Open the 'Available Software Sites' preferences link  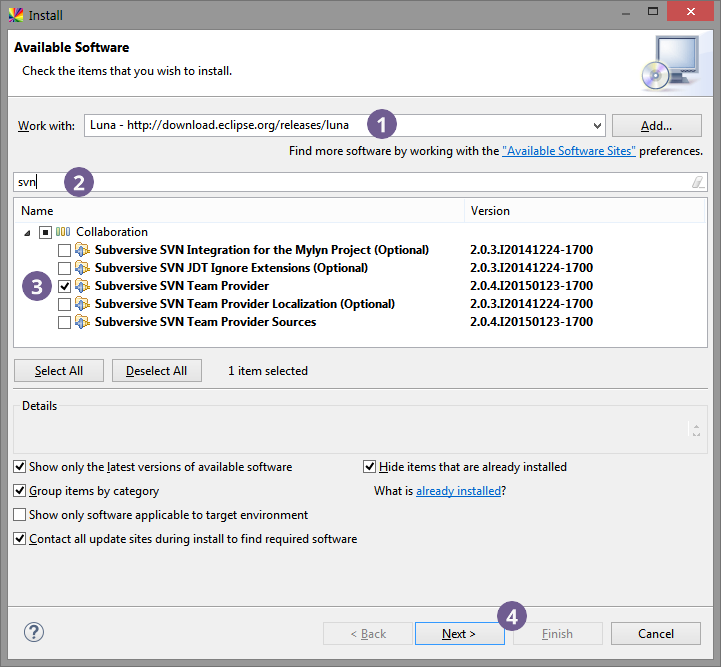click(568, 151)
